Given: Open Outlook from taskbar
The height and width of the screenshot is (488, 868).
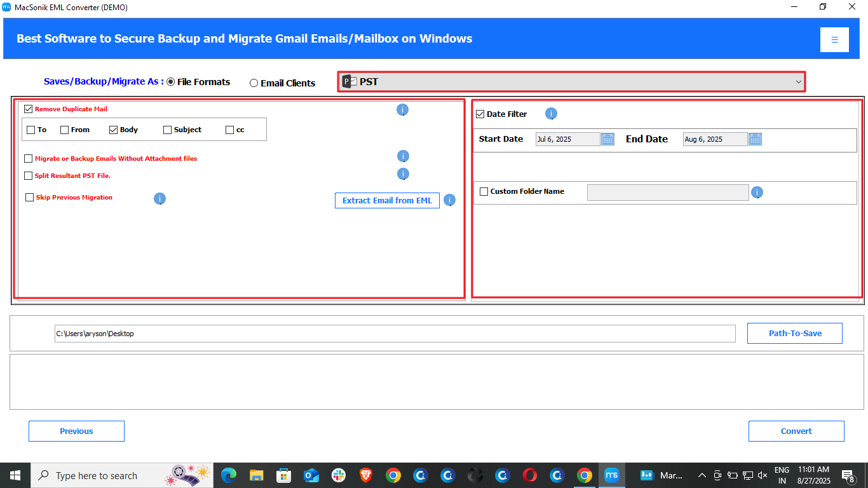Looking at the screenshot, I should pos(311,475).
